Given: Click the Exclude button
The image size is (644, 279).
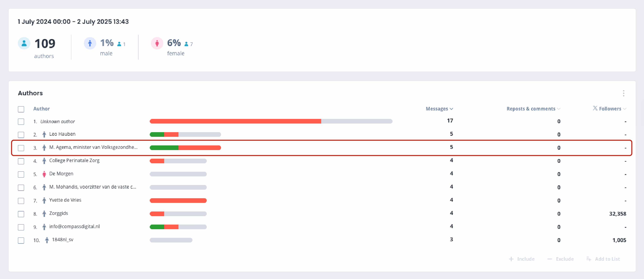Looking at the screenshot, I should 560,259.
